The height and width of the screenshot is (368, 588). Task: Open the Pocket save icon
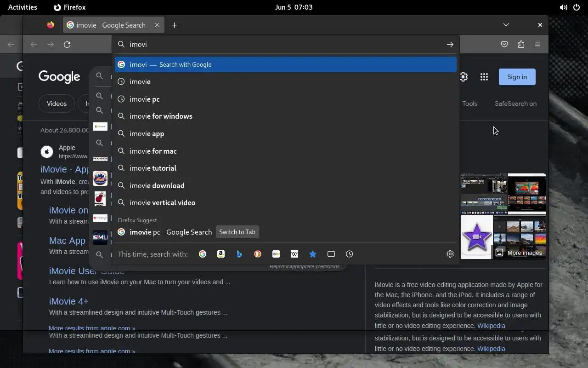pyautogui.click(x=504, y=45)
